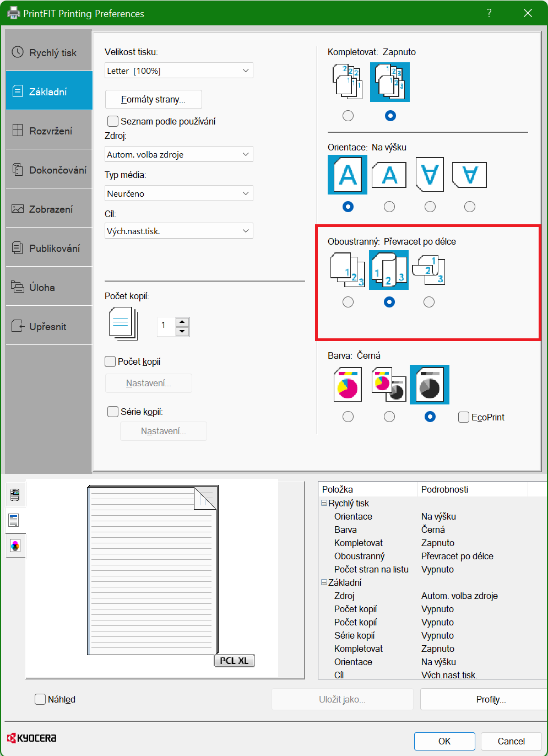Tick the Seznam podle používání checkbox
Screen dimensions: 548x756
(113, 121)
